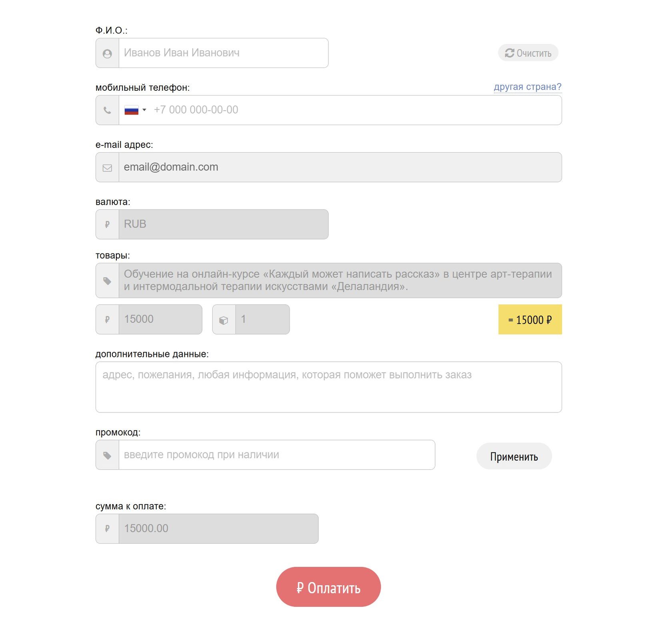Click the tag icon beside the product description
This screenshot has height=636, width=672.
tap(107, 281)
